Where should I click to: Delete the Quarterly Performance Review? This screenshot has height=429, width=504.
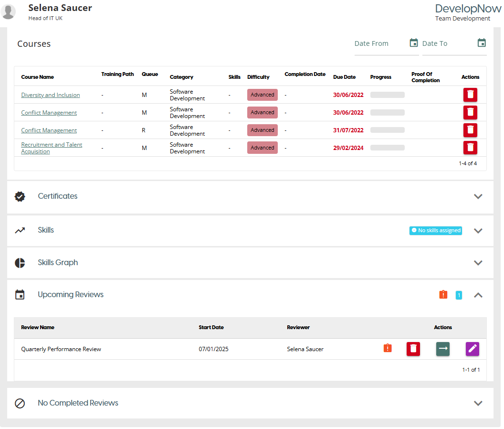pyautogui.click(x=413, y=349)
